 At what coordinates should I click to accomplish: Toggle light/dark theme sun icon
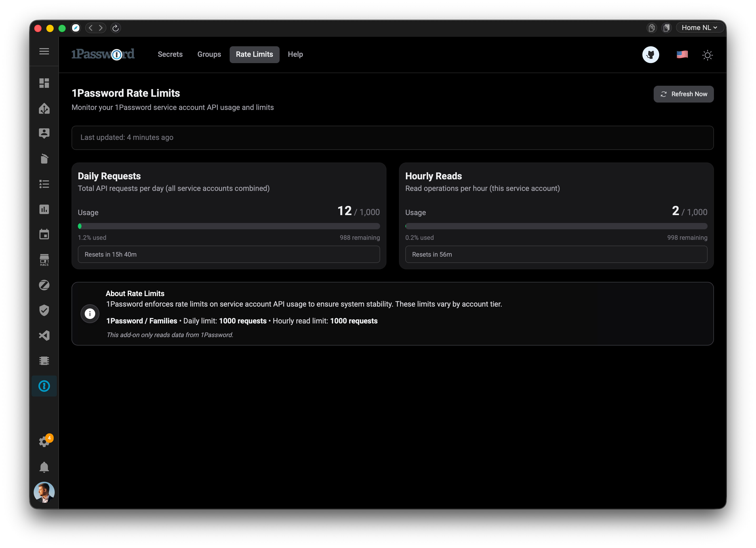[x=707, y=55]
